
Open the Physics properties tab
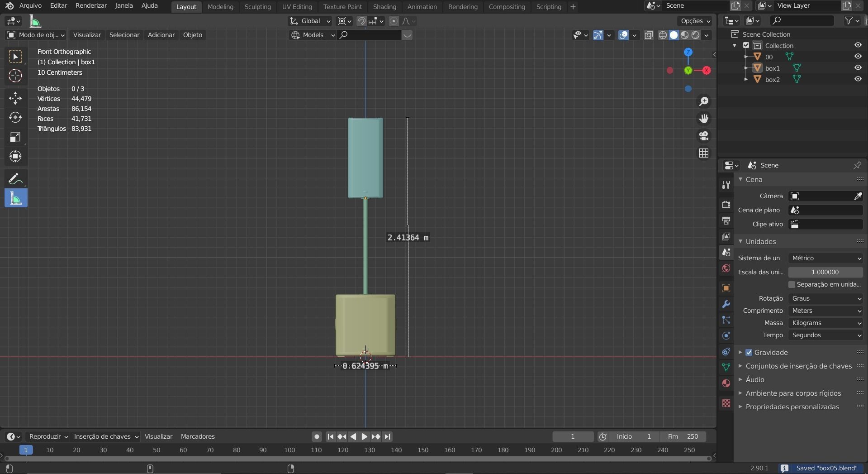[x=726, y=335]
